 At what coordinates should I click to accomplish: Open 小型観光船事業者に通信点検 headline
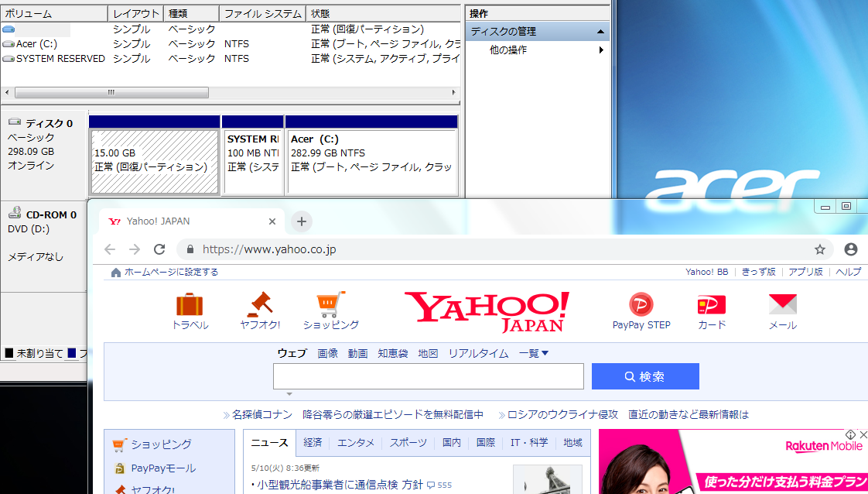pos(340,485)
